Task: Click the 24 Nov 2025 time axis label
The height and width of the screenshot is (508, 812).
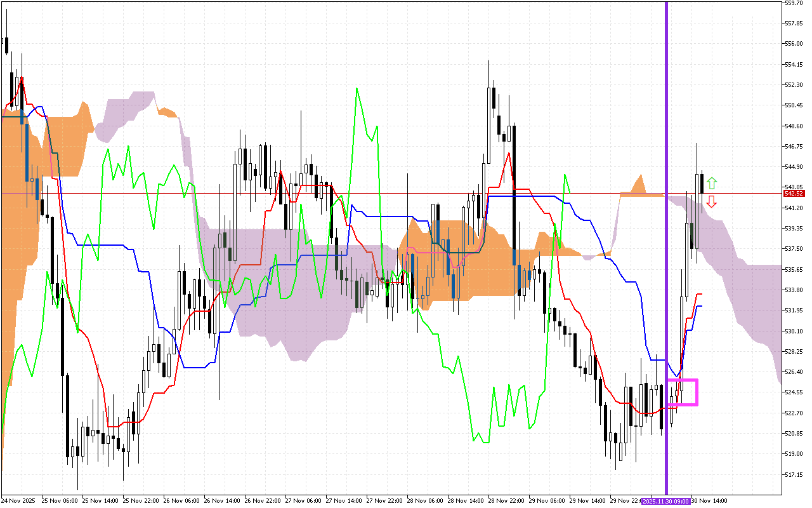Action: [x=20, y=501]
